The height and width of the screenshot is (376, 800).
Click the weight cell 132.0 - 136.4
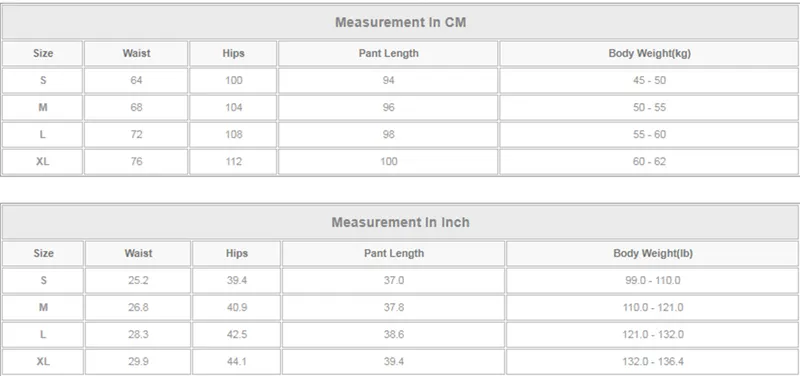tap(653, 361)
